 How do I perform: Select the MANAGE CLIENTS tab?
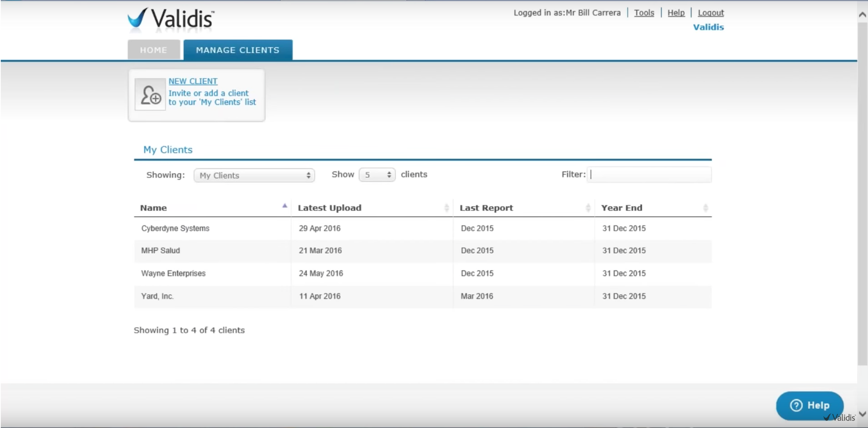[x=237, y=50]
